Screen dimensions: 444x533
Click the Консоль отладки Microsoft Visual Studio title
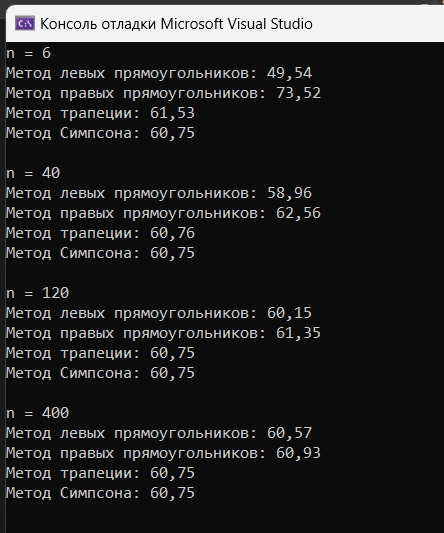coord(176,24)
